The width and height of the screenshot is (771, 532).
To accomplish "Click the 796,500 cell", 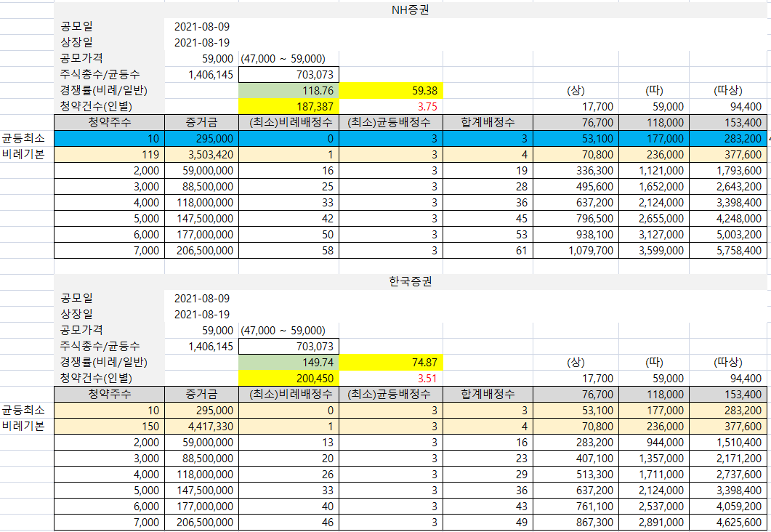I will point(576,219).
